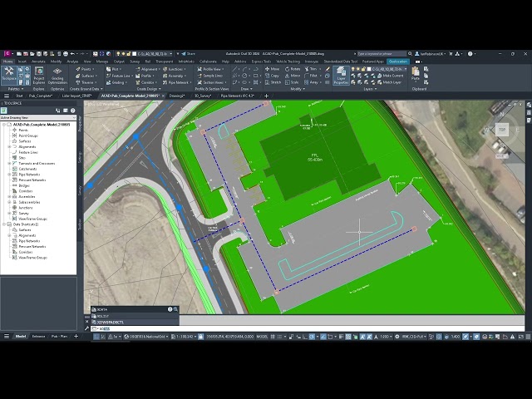Open the Active Drawing View dropdown
Screen dimensions: 532x399
(38, 118)
